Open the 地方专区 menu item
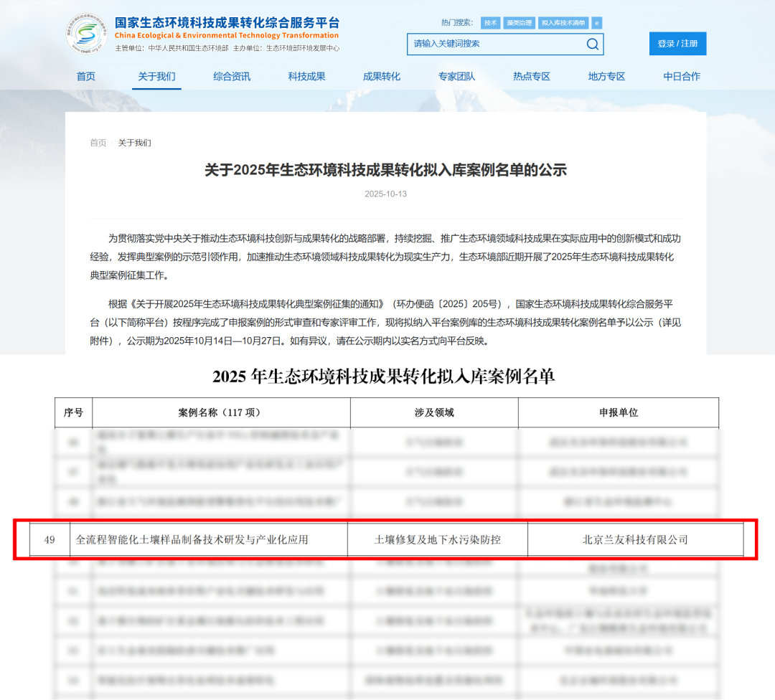This screenshot has width=775, height=700. pyautogui.click(x=606, y=77)
